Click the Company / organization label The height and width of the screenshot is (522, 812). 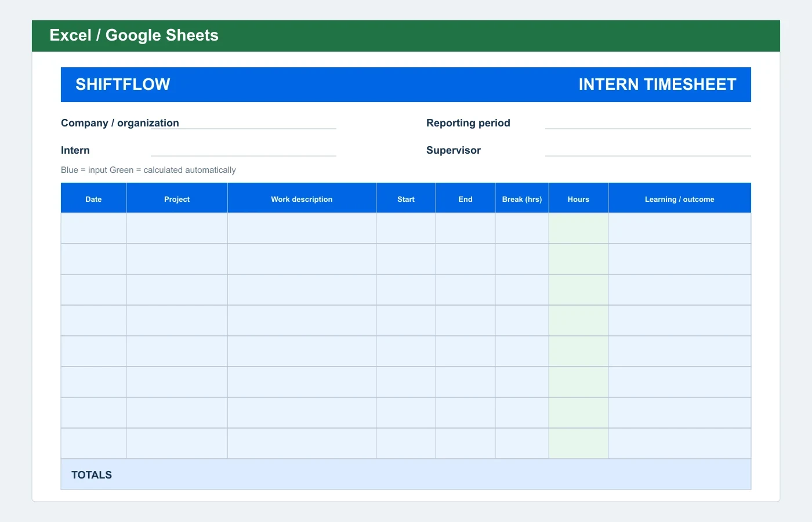click(120, 123)
